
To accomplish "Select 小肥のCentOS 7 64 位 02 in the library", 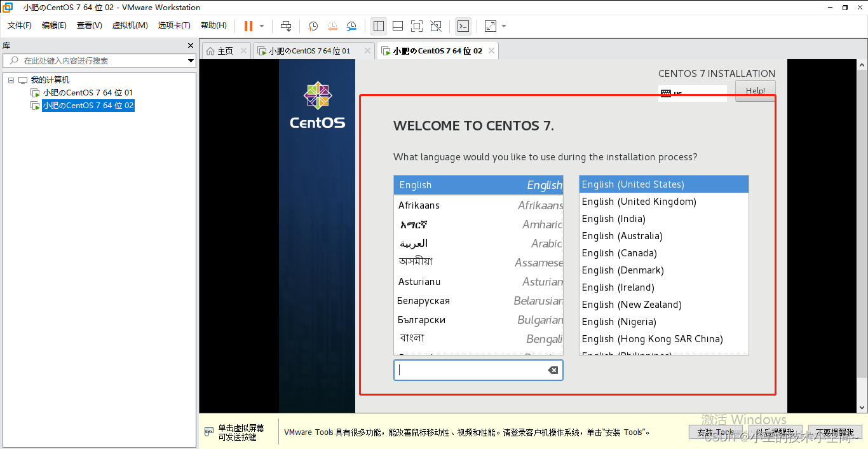I will [88, 106].
